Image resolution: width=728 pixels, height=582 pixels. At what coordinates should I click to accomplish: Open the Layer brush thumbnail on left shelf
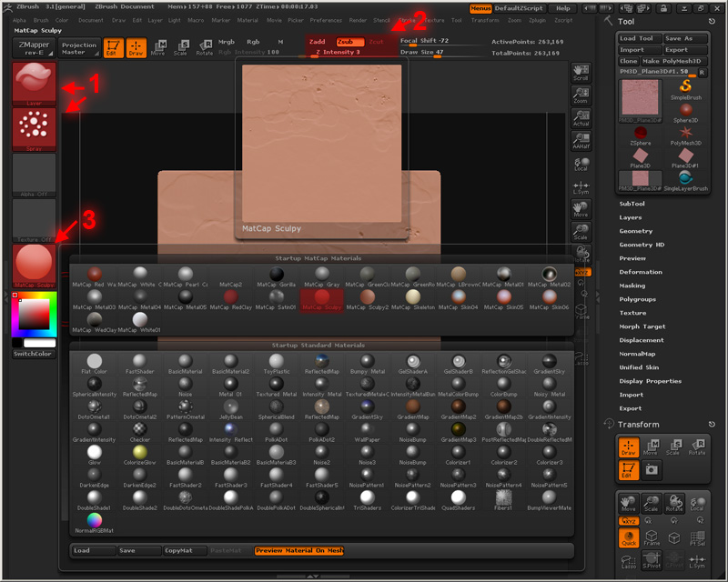[x=34, y=84]
